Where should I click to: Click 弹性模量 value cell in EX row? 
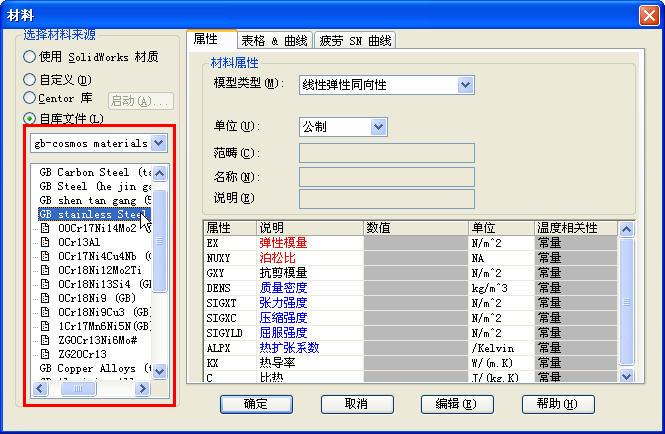pos(416,243)
